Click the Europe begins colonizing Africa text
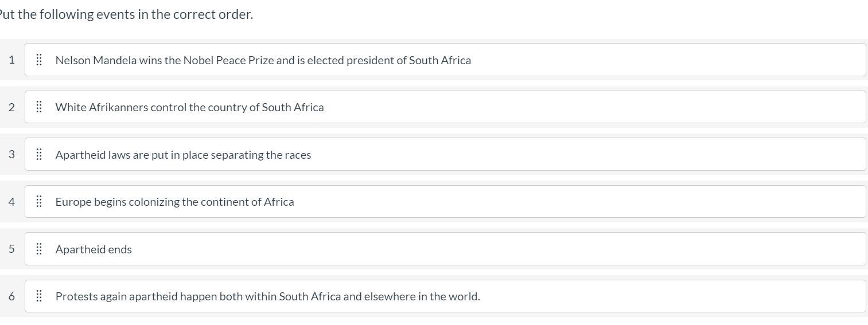 click(x=174, y=202)
